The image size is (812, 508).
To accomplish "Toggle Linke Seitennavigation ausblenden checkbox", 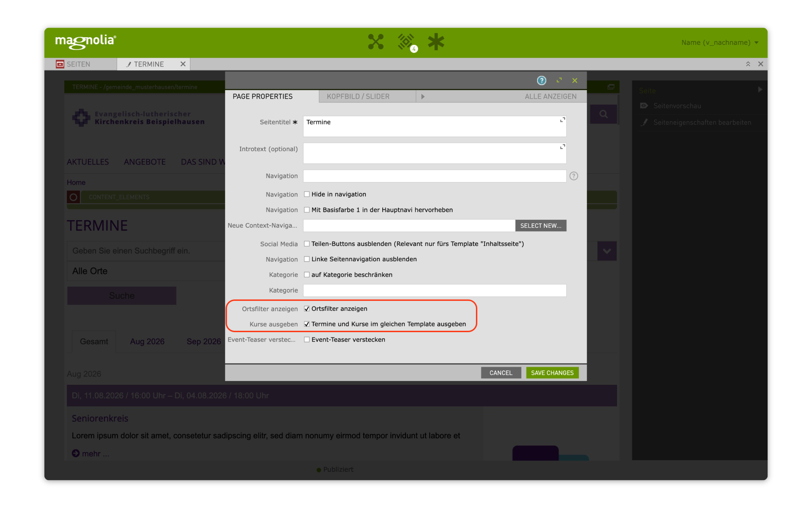I will point(307,259).
